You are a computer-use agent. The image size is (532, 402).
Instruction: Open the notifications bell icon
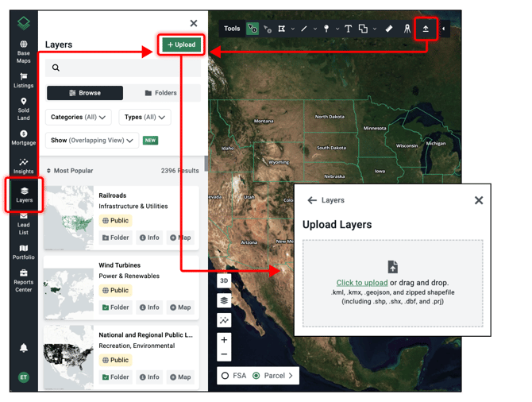pos(24,348)
